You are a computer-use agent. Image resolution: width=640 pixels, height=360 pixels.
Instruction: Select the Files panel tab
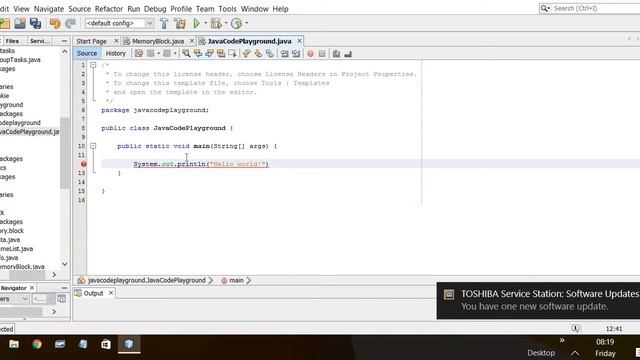pyautogui.click(x=12, y=41)
